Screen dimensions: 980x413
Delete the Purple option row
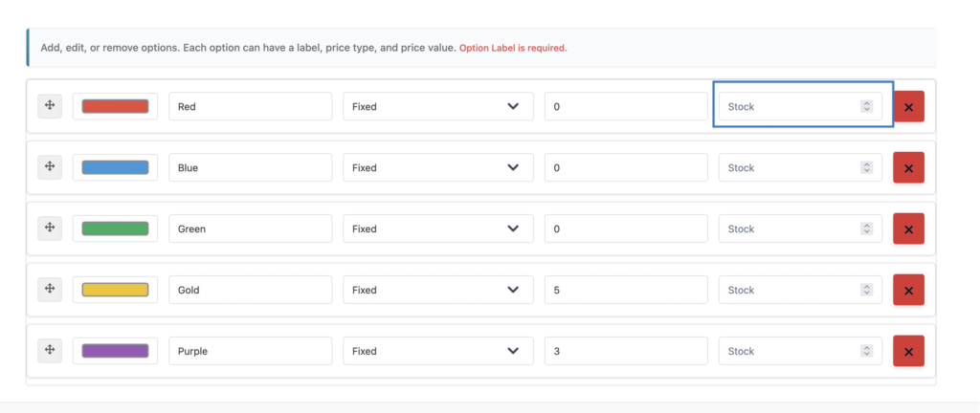[x=908, y=352]
